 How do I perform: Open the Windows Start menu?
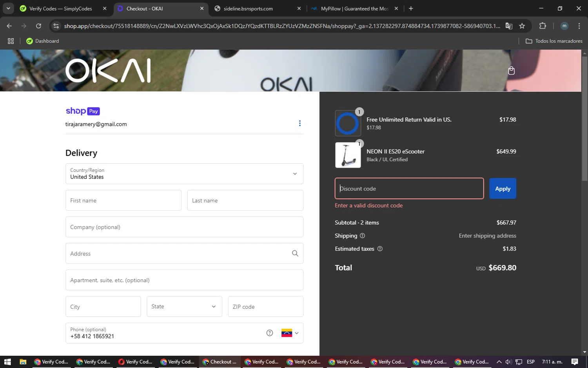click(7, 362)
